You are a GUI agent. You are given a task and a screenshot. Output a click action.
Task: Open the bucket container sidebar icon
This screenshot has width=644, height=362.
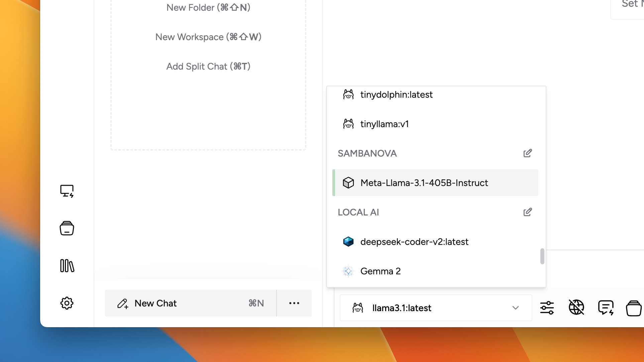67,228
